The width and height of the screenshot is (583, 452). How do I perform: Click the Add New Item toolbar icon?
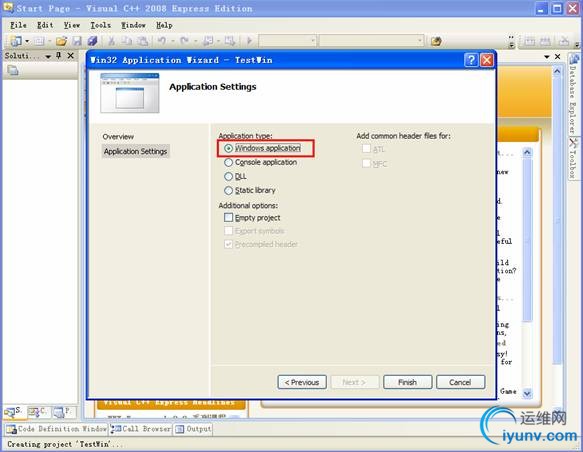[x=39, y=41]
